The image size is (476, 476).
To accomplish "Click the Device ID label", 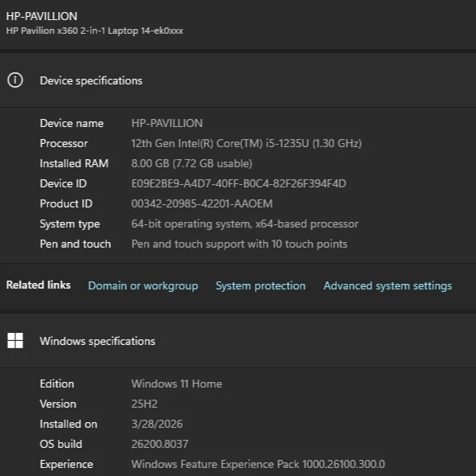I will click(x=64, y=183).
